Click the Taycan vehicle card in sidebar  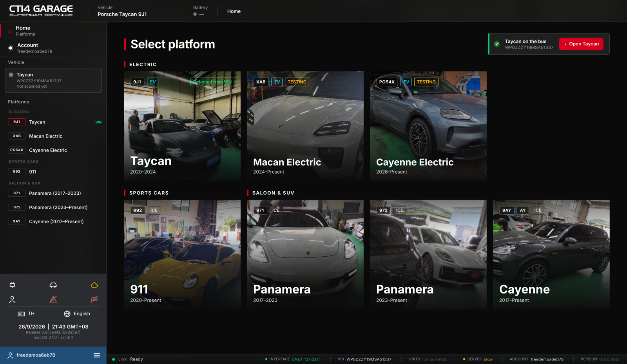(x=53, y=80)
